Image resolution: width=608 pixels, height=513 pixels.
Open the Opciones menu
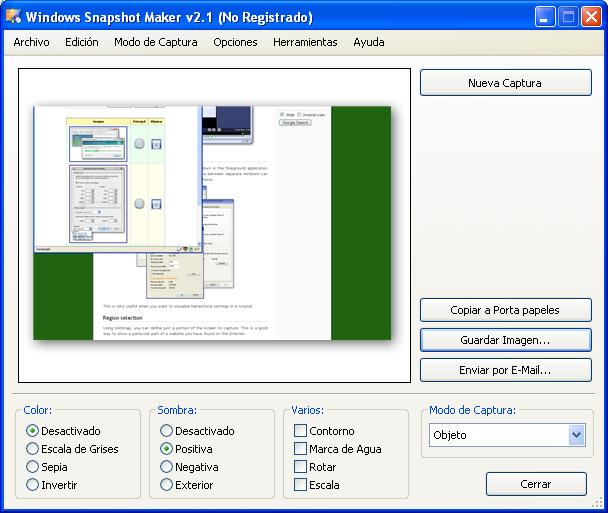coord(235,42)
